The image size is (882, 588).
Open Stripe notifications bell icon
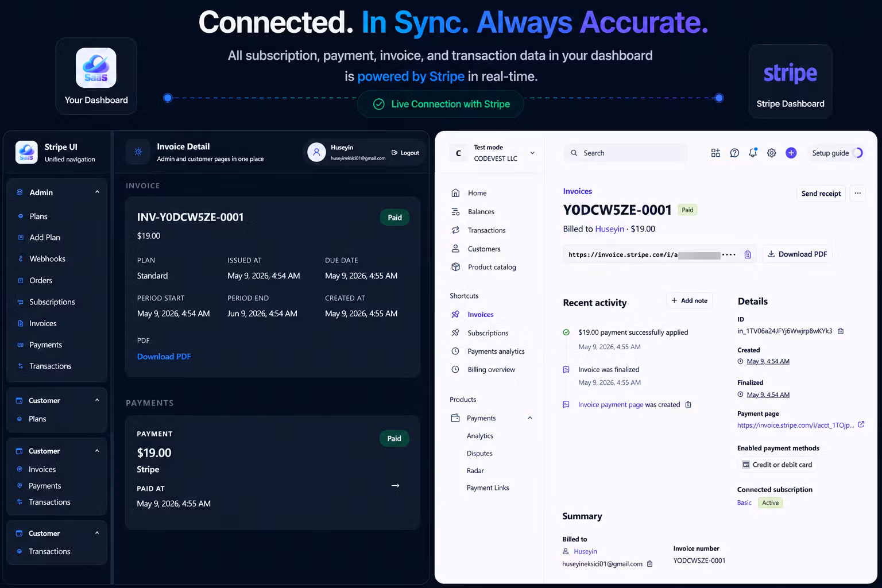point(753,153)
